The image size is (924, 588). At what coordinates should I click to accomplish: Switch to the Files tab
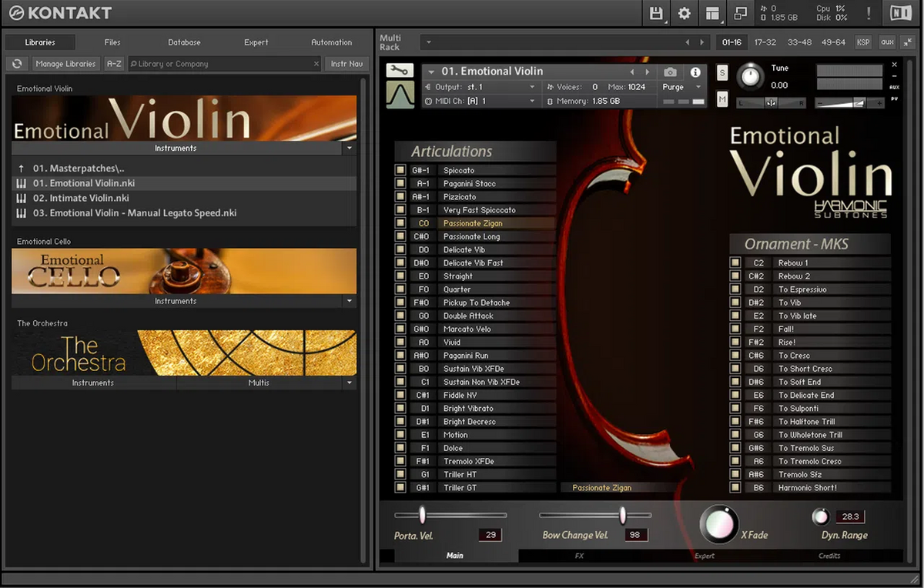click(112, 42)
